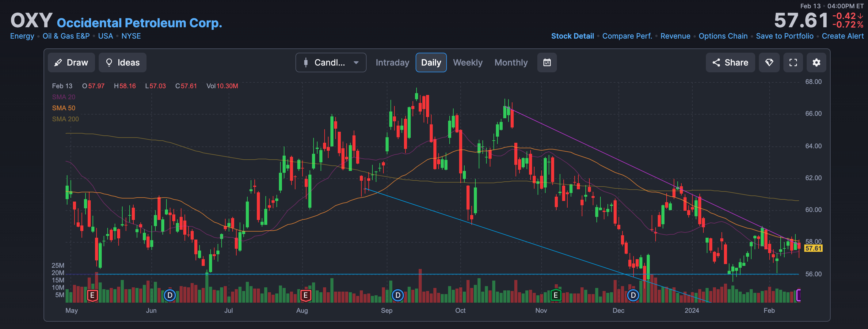Open the Draw tool
This screenshot has height=329, width=868.
71,62
